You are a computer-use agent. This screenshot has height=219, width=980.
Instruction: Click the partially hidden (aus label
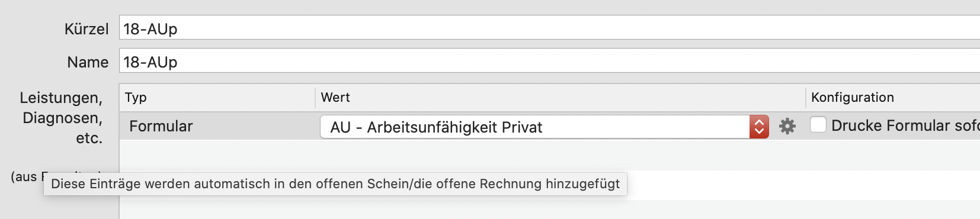[x=24, y=176]
